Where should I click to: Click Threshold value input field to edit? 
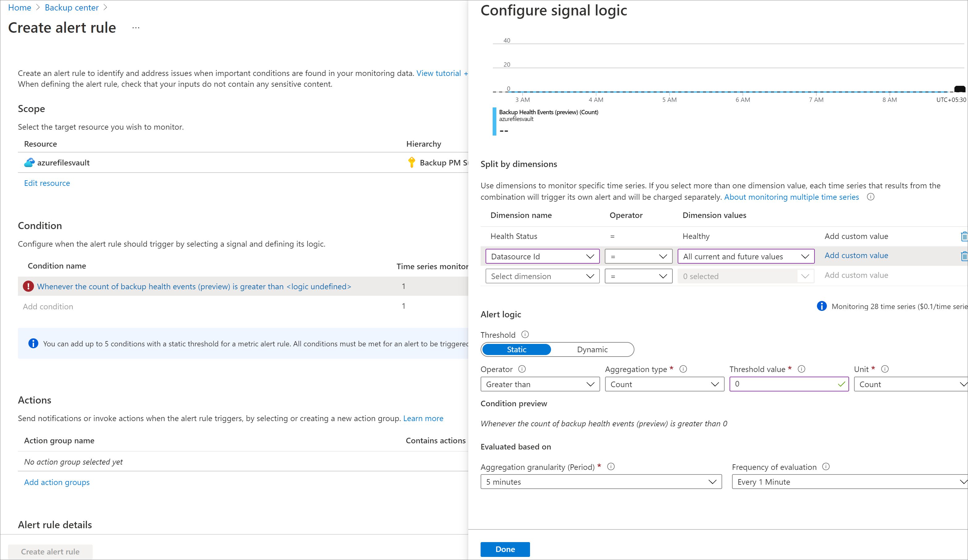point(789,384)
